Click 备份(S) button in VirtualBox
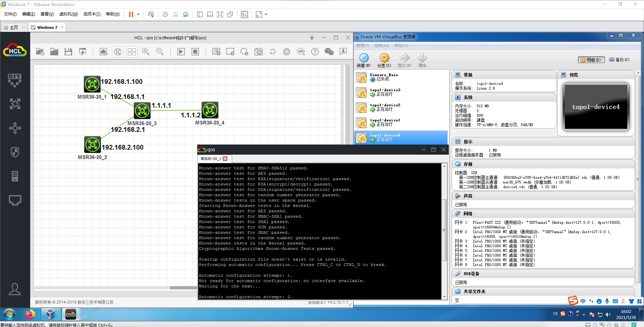 (619, 60)
